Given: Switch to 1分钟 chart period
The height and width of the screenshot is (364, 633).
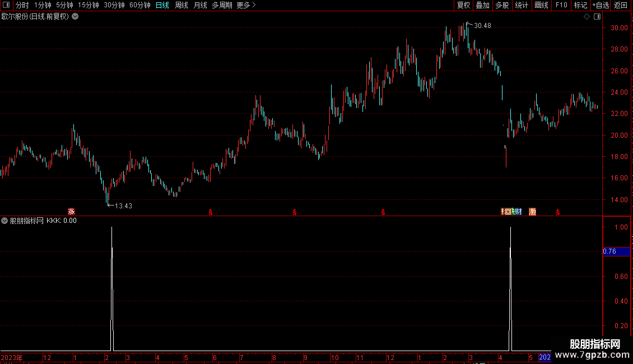Looking at the screenshot, I should (x=43, y=5).
